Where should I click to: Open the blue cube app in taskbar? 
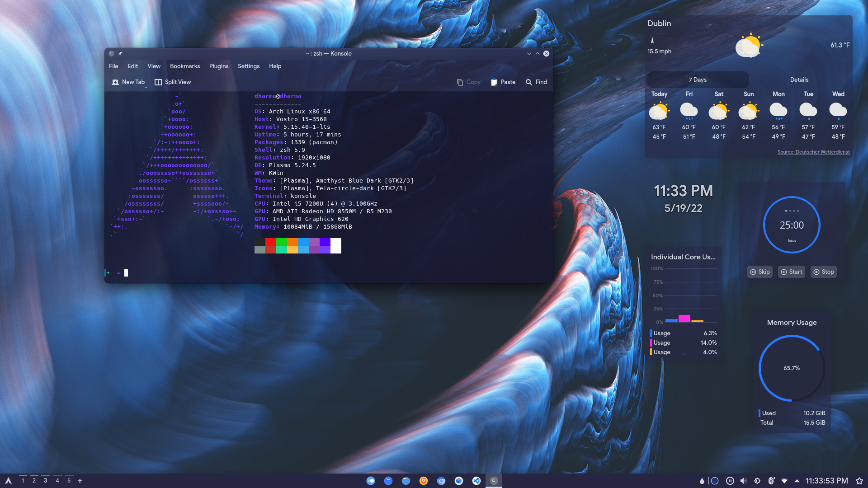pos(459,481)
